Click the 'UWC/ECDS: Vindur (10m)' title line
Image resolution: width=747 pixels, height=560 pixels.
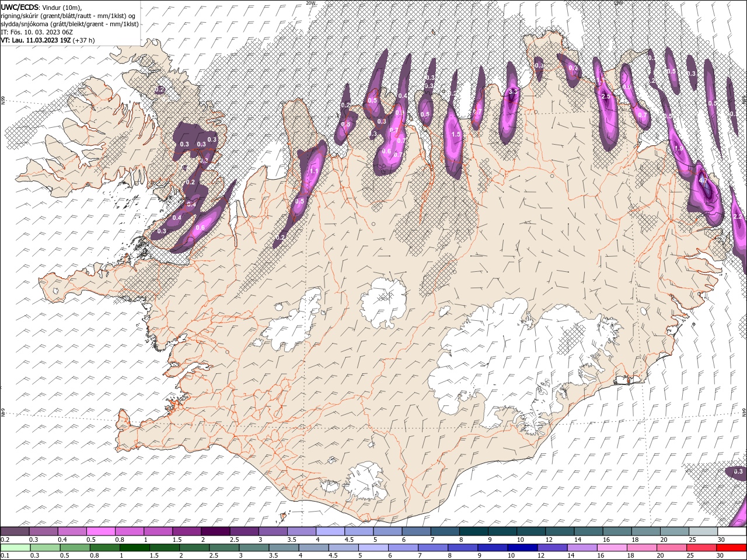pos(41,7)
